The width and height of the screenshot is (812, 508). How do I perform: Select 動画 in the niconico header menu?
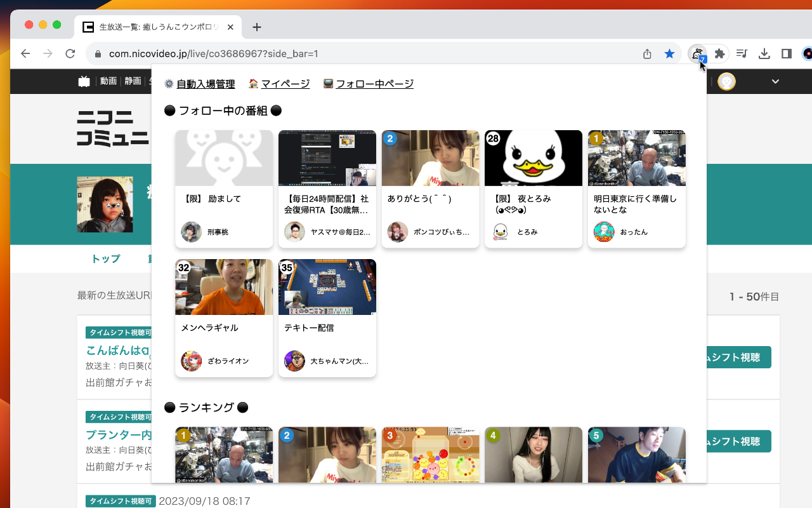[x=108, y=81]
